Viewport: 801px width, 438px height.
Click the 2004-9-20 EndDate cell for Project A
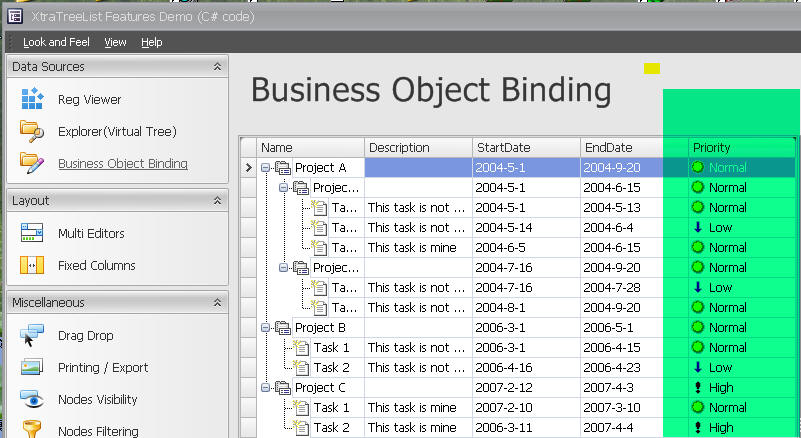[634, 168]
